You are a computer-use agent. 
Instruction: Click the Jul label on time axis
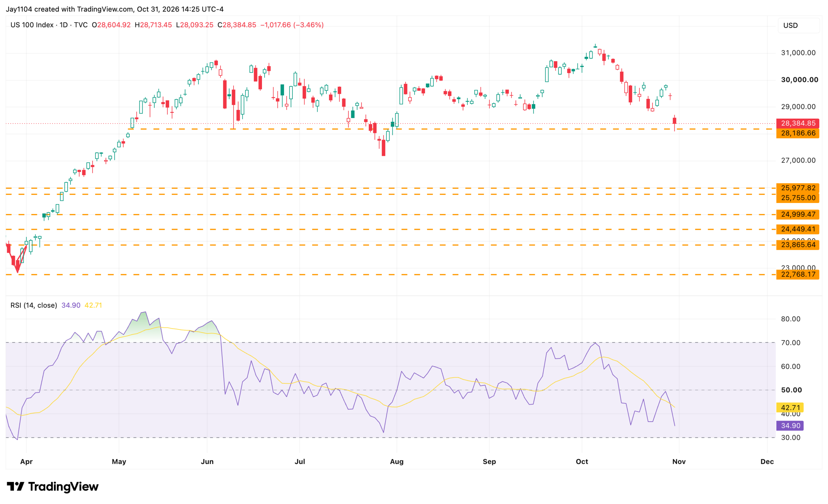point(300,462)
